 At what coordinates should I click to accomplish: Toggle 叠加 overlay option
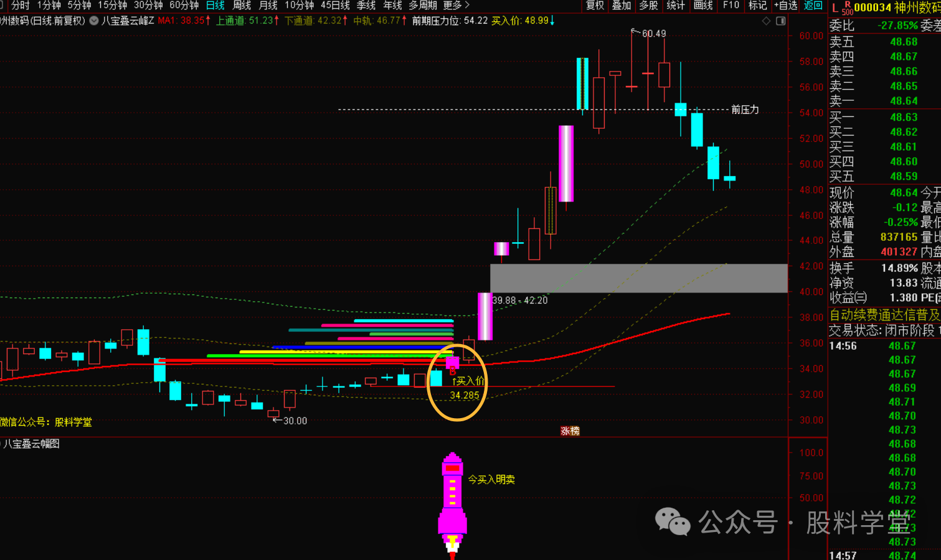pyautogui.click(x=622, y=6)
